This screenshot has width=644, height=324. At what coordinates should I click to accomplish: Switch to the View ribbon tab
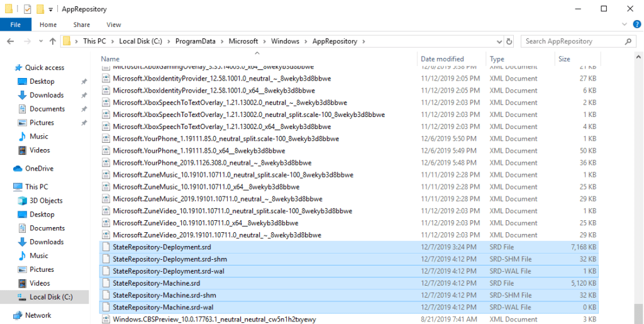point(114,25)
